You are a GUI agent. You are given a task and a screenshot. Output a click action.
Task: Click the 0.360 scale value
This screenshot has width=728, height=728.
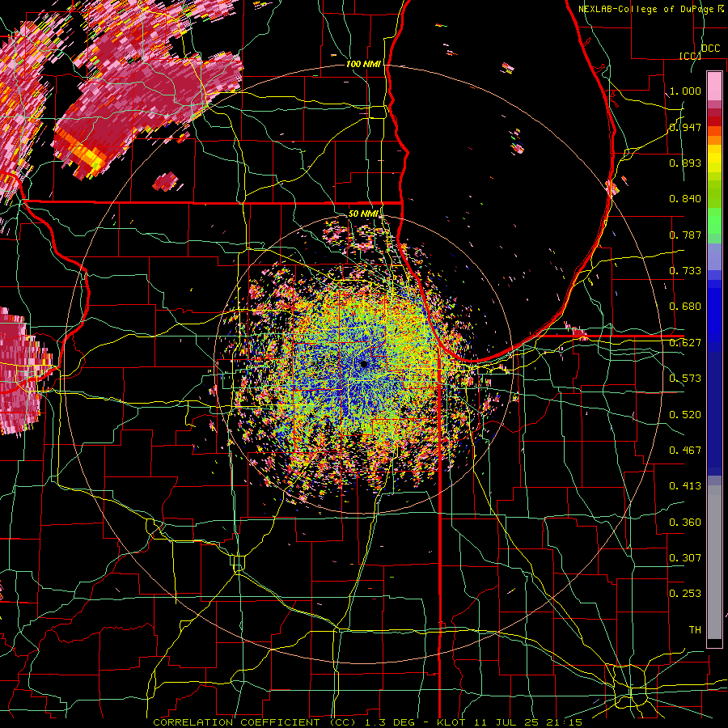(x=685, y=523)
